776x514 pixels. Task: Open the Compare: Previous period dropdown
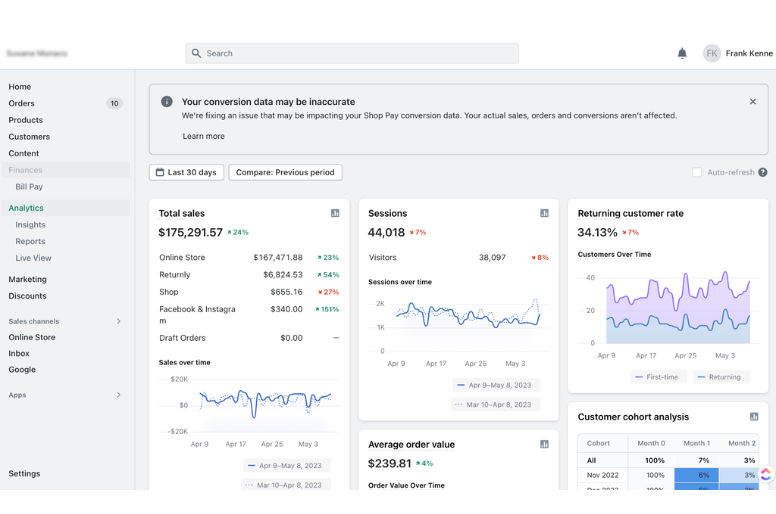(x=285, y=172)
